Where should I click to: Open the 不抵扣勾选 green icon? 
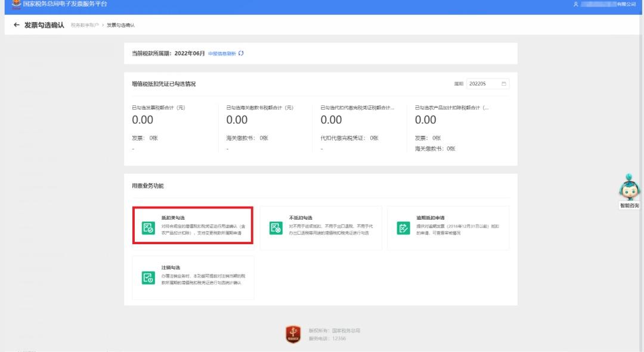tap(275, 228)
